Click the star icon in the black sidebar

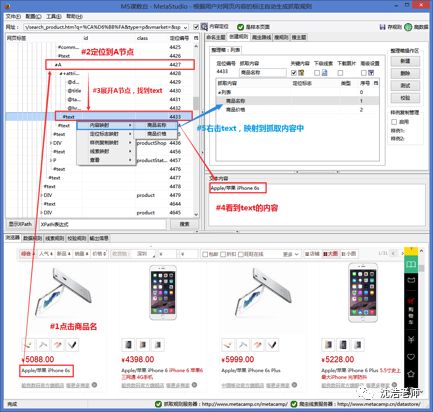[411, 374]
